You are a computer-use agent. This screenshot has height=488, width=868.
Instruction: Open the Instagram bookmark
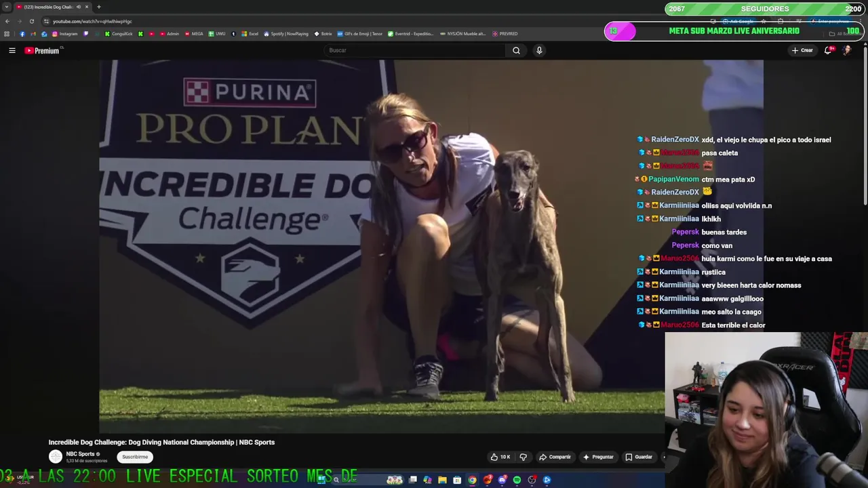point(65,34)
